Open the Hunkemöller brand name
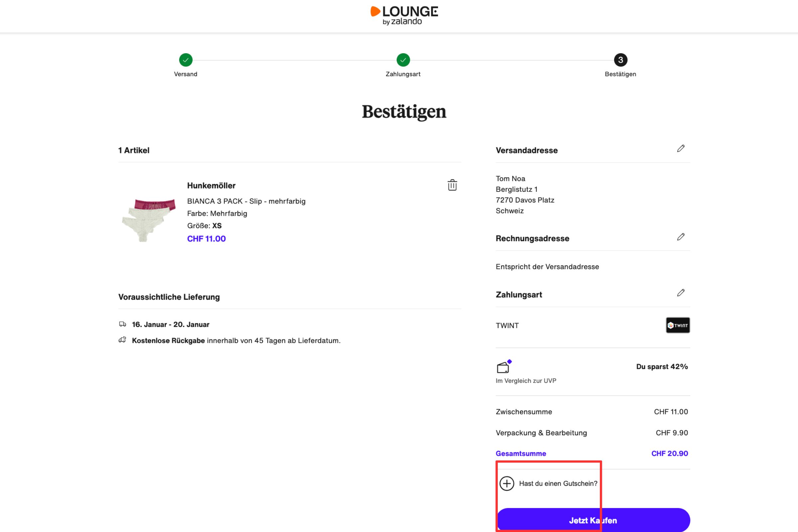This screenshot has height=532, width=798. [x=211, y=186]
